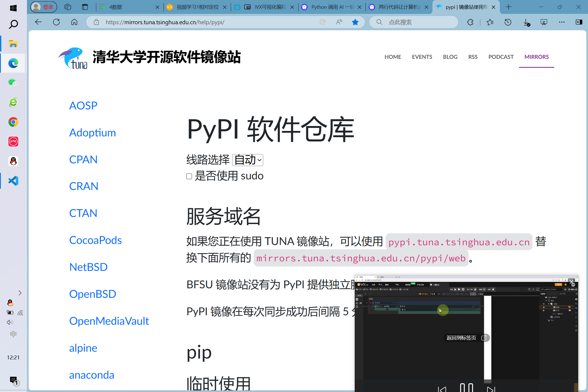Switch to Python 调用 AI tab

click(x=332, y=7)
